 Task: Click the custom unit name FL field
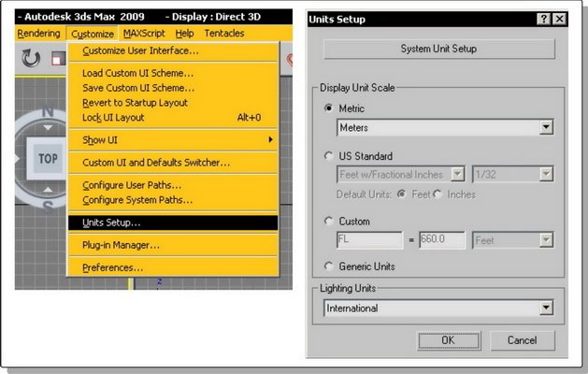click(369, 239)
